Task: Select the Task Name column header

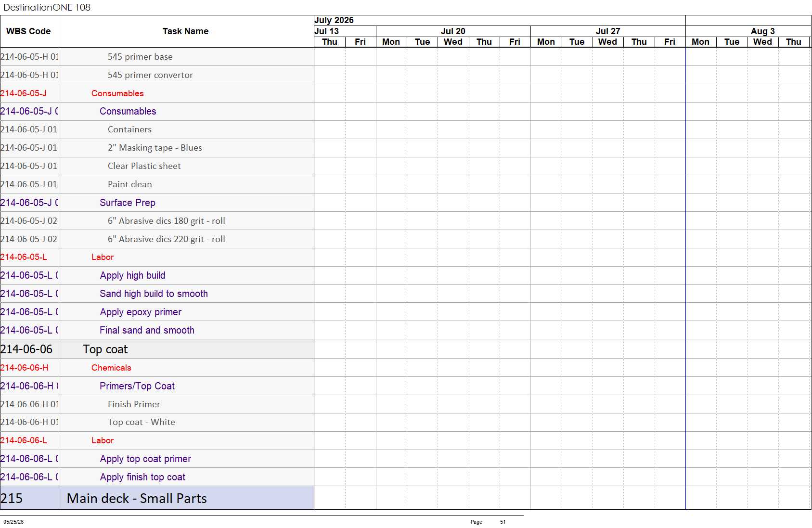Action: 185,31
